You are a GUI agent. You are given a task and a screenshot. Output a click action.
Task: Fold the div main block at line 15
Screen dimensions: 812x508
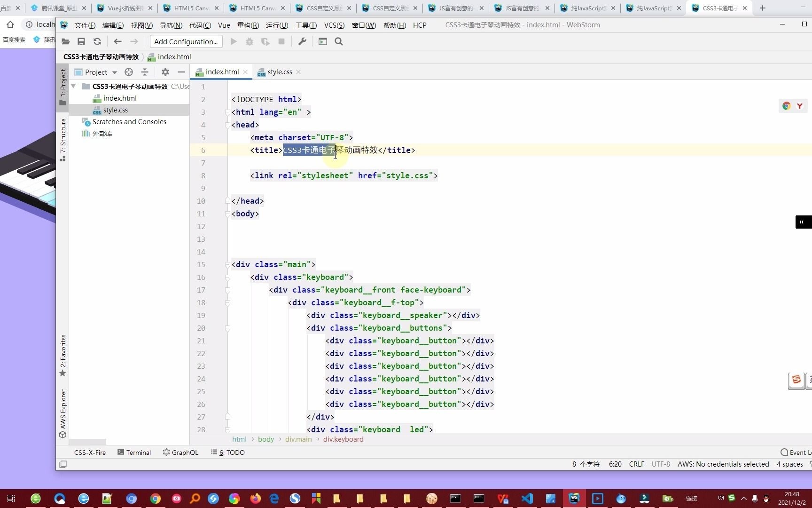(227, 264)
